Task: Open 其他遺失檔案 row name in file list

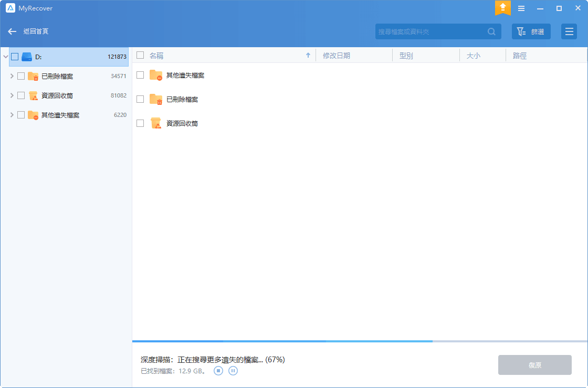Action: pos(185,76)
